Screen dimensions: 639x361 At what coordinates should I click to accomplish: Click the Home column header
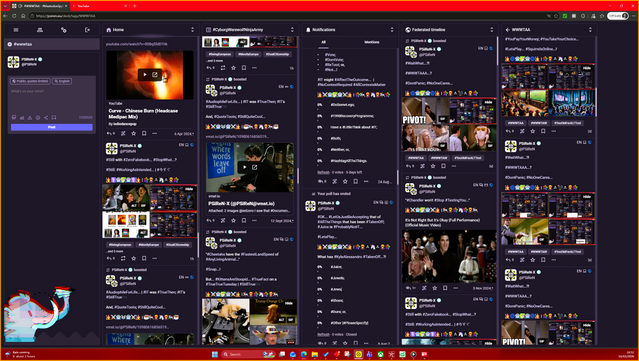pyautogui.click(x=146, y=30)
